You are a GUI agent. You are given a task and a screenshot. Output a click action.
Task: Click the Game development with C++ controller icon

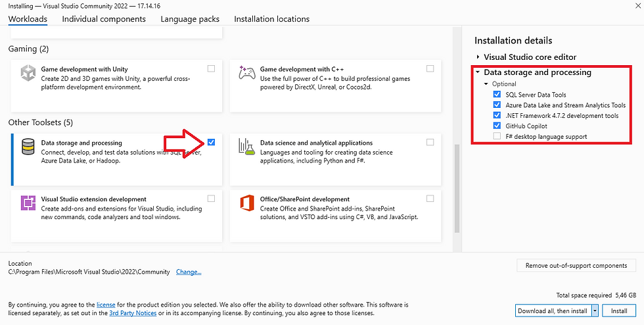tap(247, 72)
